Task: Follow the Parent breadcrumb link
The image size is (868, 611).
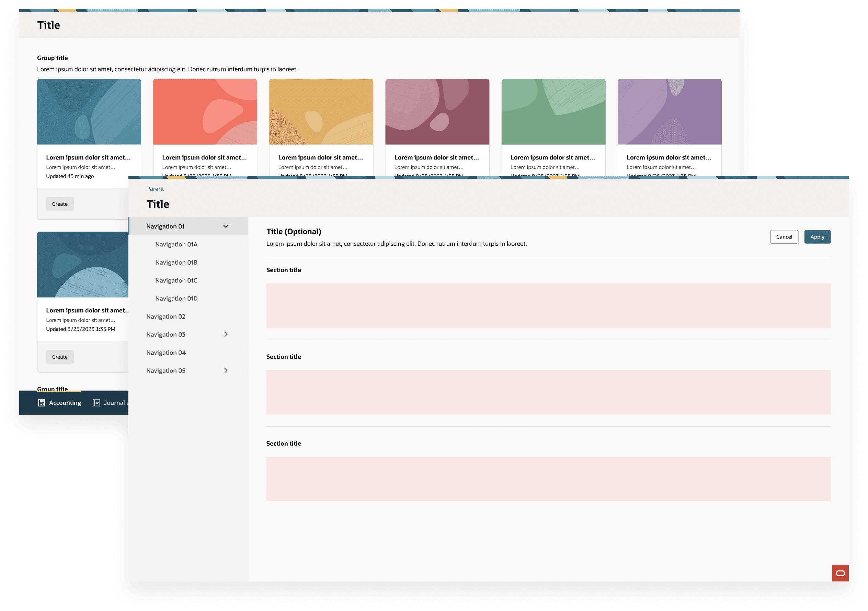Action: (x=155, y=189)
